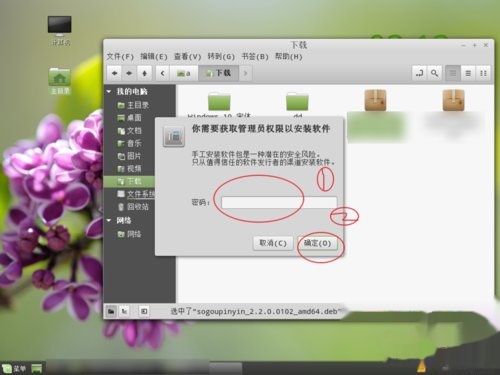Click the path bar right chevron
Viewport: 500px width, 375px height.
point(246,73)
